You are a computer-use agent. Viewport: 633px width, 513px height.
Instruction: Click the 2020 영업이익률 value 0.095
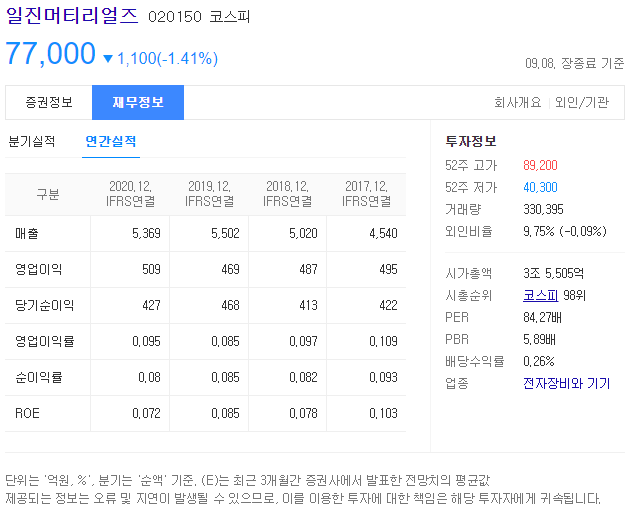146,341
